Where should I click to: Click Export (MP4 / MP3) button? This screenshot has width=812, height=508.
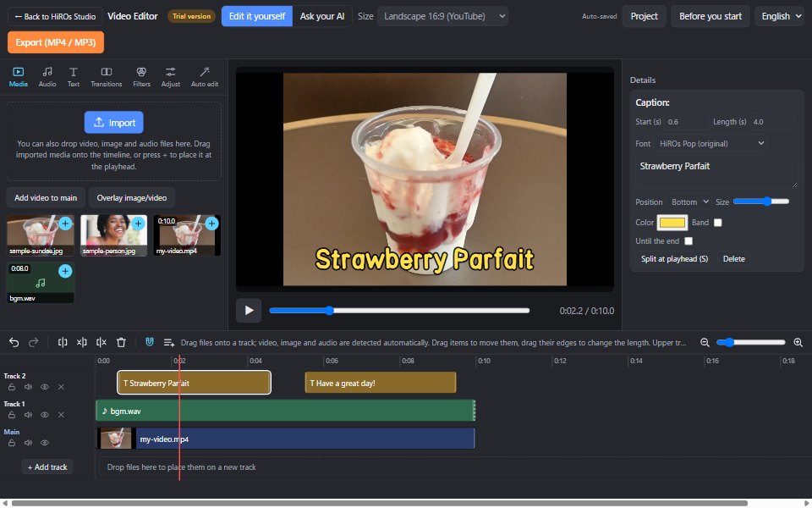coord(56,42)
